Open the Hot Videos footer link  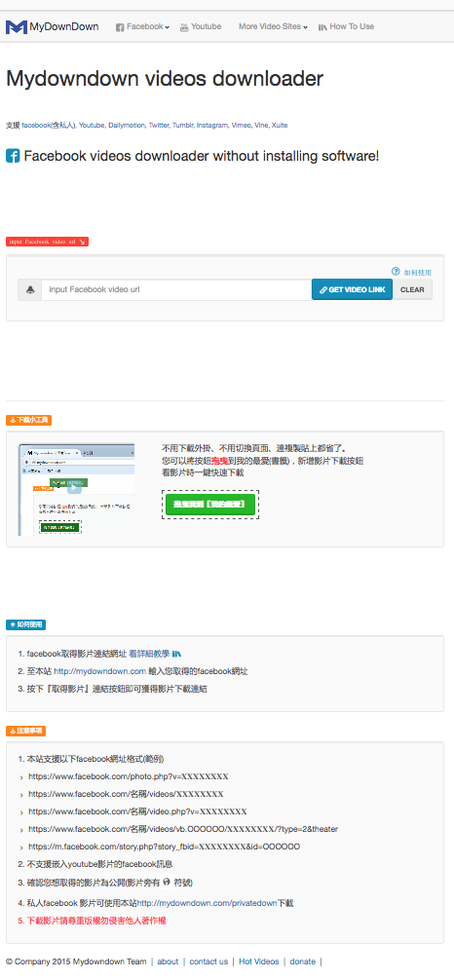point(259,961)
